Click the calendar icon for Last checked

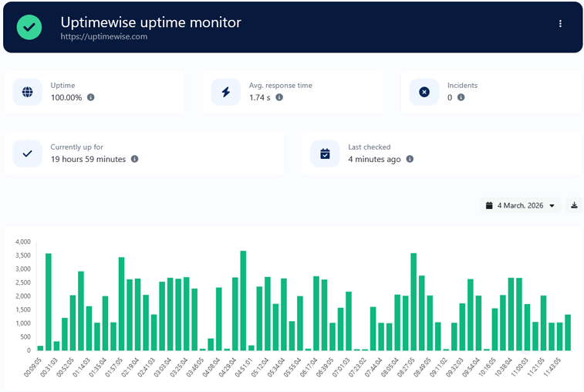[325, 154]
